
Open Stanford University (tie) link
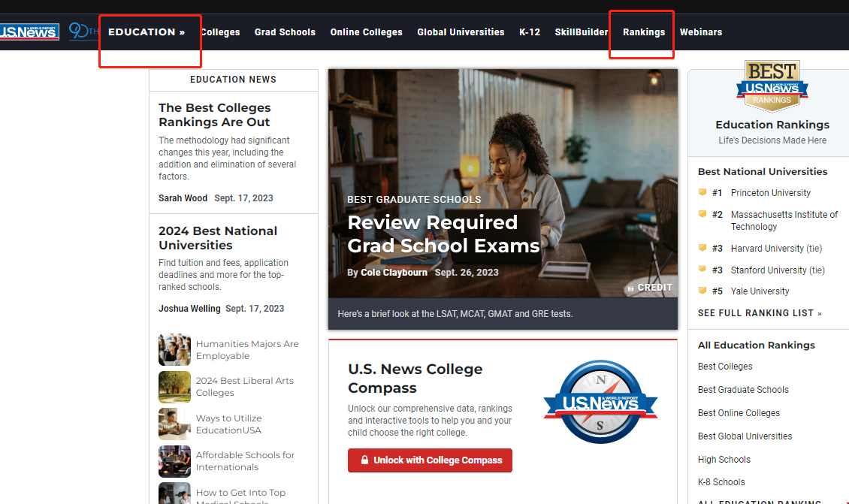pos(778,270)
